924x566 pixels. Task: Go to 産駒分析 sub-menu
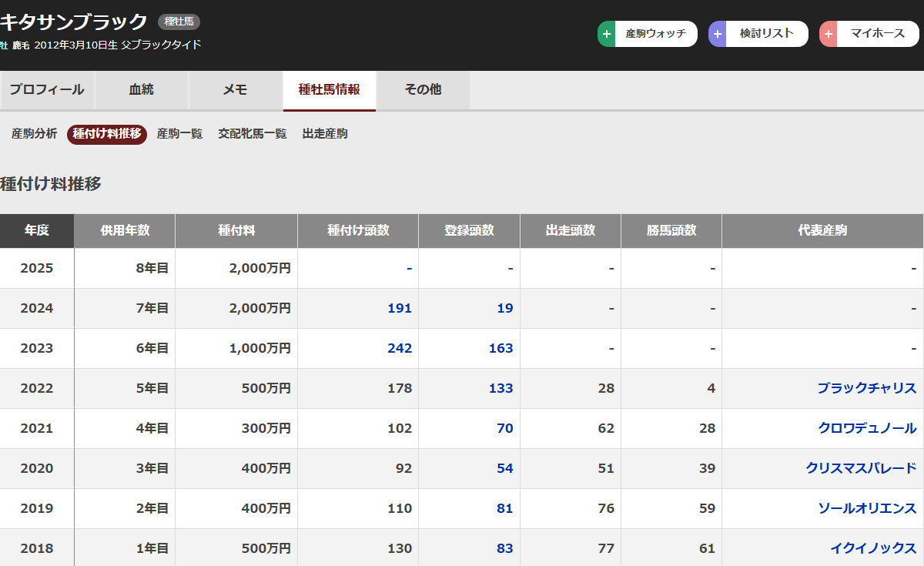[35, 134]
